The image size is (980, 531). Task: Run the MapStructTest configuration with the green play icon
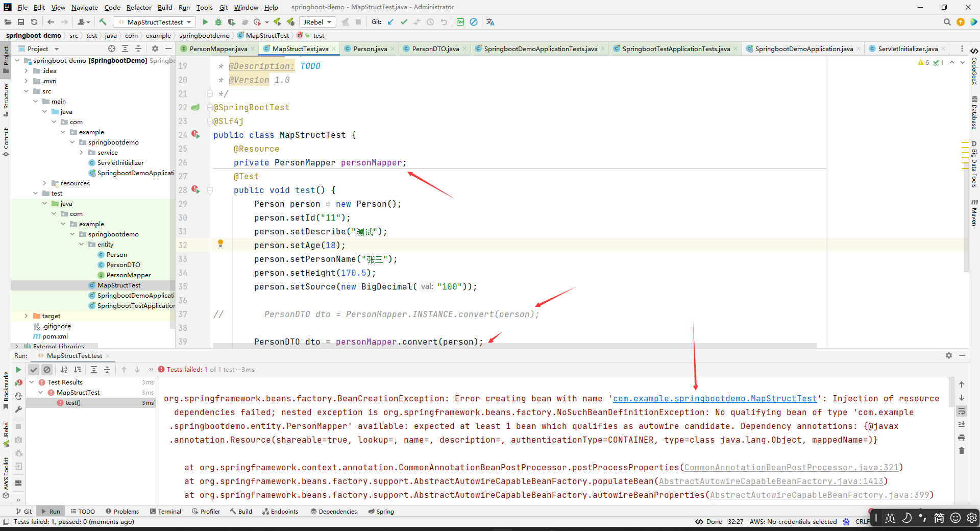pyautogui.click(x=205, y=22)
